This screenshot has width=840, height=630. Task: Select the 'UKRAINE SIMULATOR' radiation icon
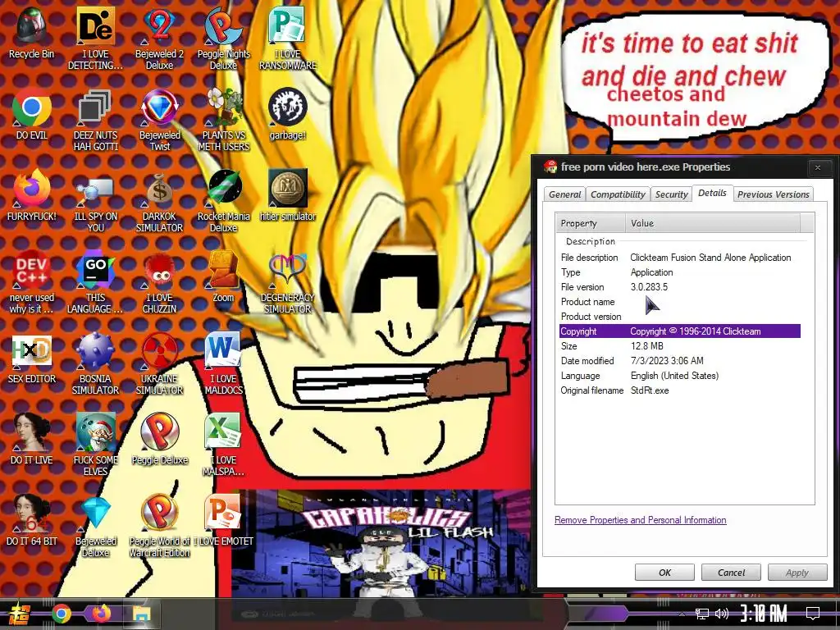coord(160,363)
